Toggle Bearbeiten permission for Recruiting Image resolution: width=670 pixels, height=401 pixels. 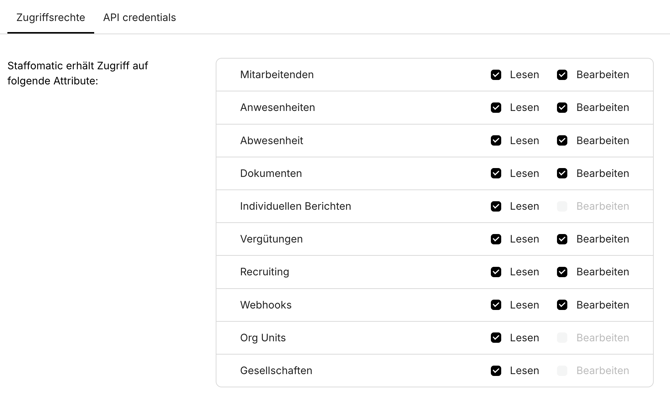coord(562,272)
